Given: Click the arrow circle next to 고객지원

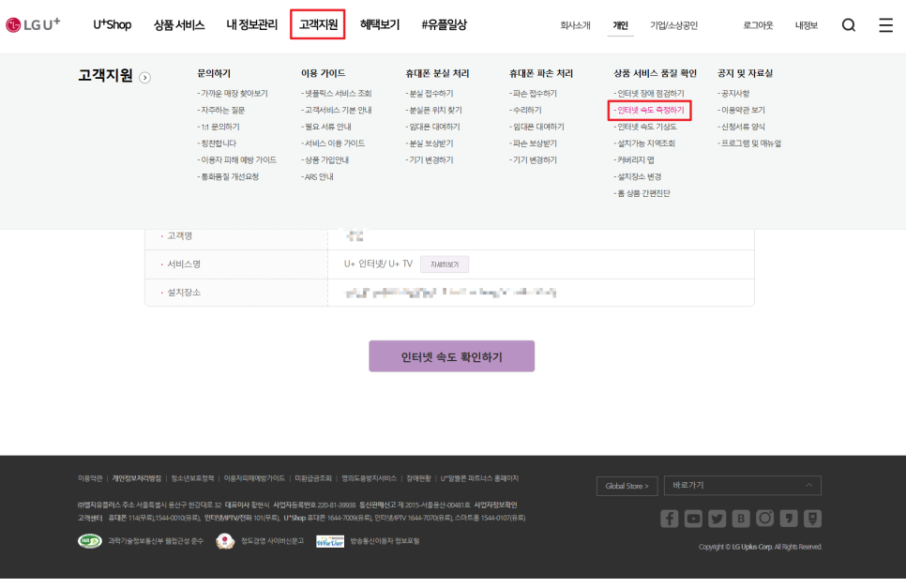Looking at the screenshot, I should point(145,78).
